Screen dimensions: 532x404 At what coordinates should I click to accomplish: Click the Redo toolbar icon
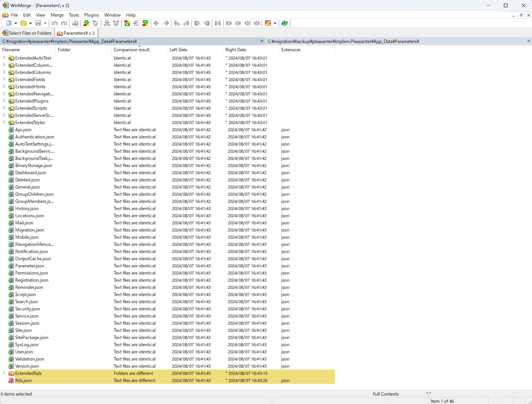[64, 23]
